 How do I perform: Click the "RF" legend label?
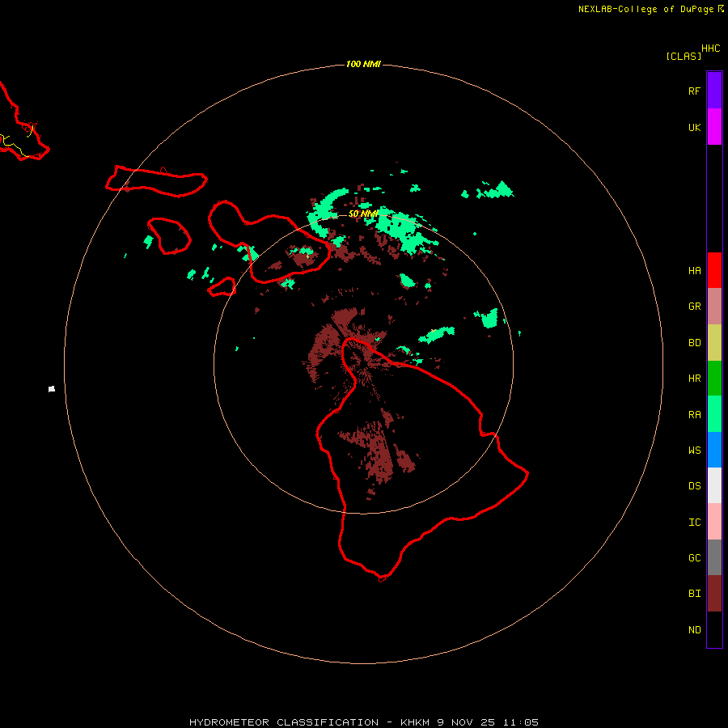(694, 91)
